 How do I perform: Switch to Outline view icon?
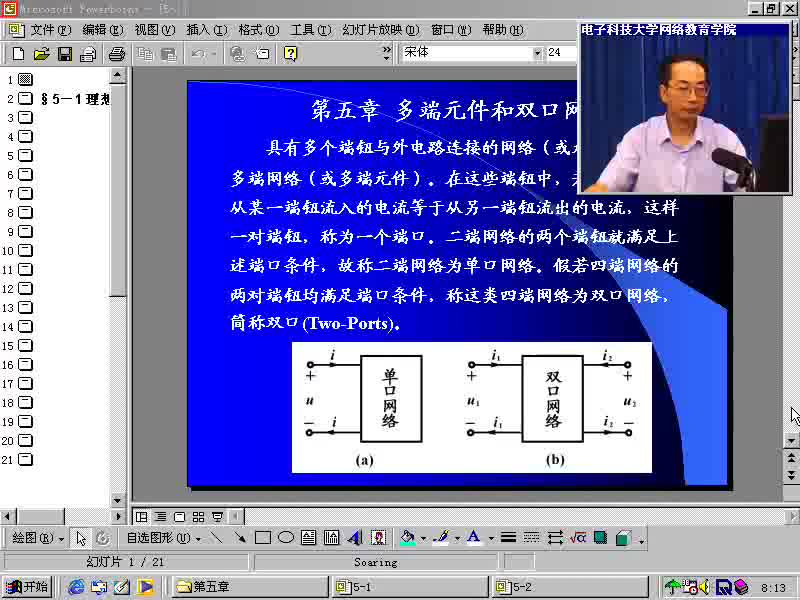pyautogui.click(x=160, y=517)
